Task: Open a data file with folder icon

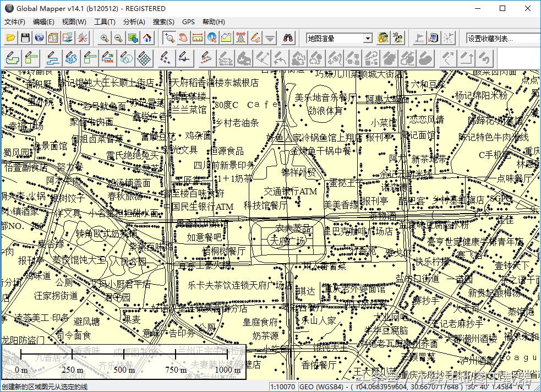Action: (10, 38)
